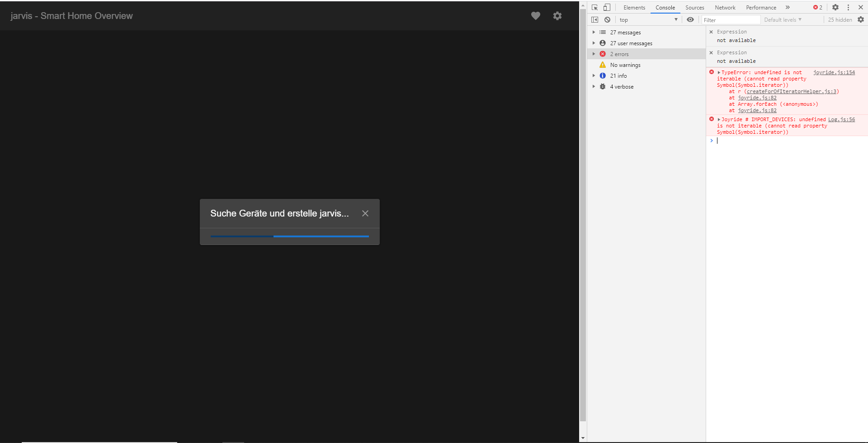Open the top JavaScript context dropdown
The height and width of the screenshot is (443, 868).
[649, 20]
